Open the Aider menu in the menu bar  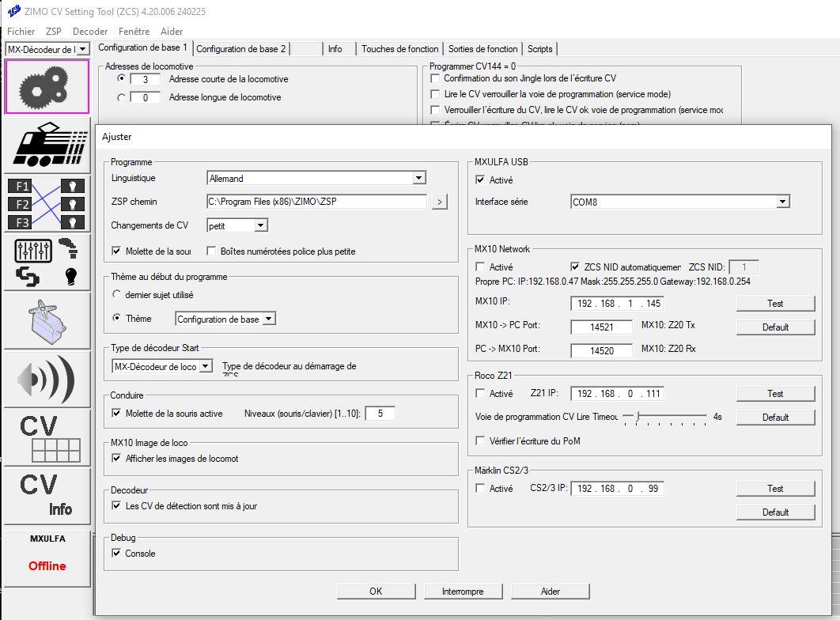(x=172, y=32)
